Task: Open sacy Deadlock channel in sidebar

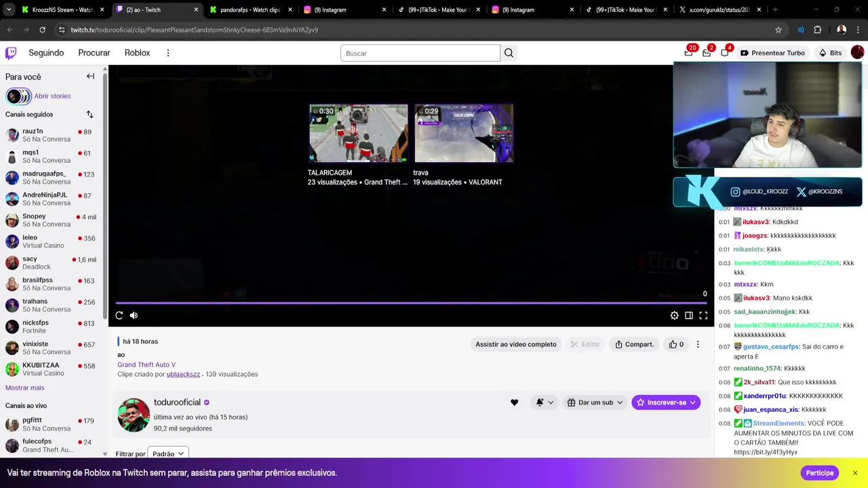Action: 52,263
